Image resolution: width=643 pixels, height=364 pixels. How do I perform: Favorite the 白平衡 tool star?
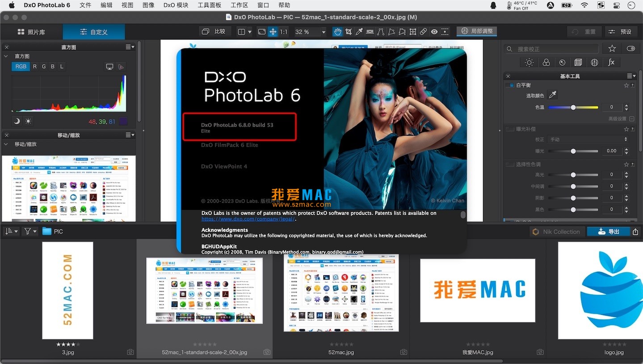pyautogui.click(x=626, y=85)
